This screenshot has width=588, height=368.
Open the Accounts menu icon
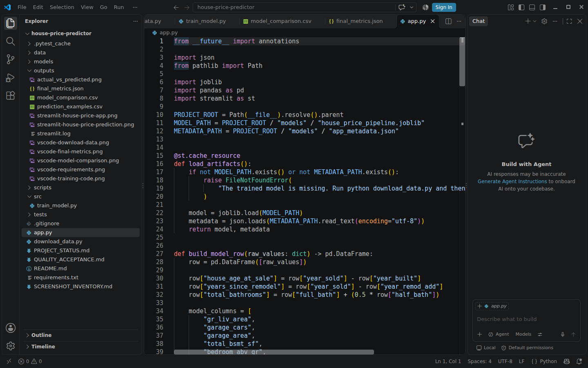[x=11, y=328]
